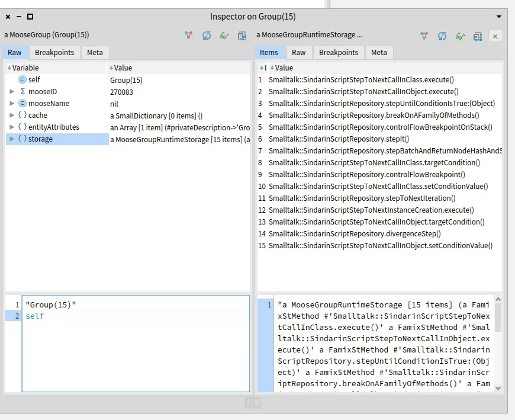Viewport: 515px width, 420px height.
Task: Switch to the left pane Raw tab
Action: tap(14, 53)
